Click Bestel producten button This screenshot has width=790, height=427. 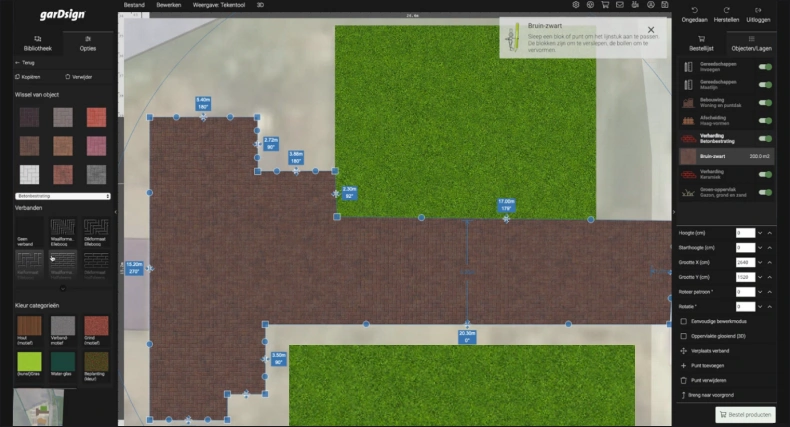click(745, 414)
